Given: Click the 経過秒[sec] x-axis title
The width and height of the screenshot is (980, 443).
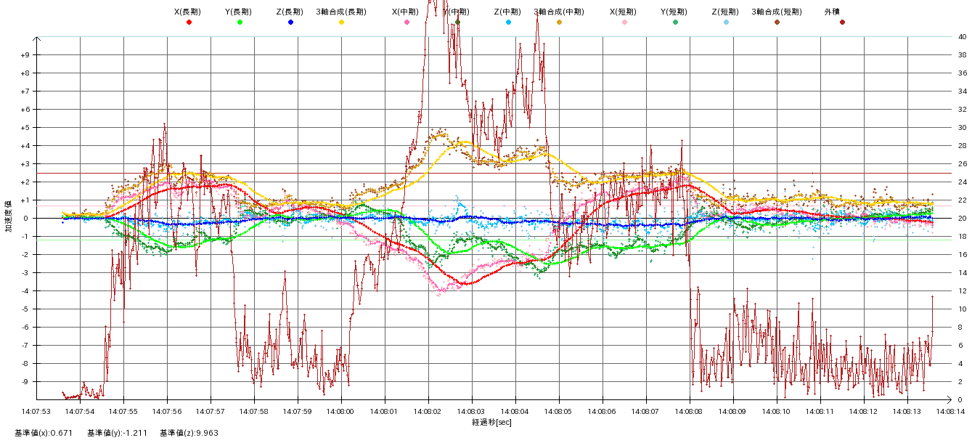Looking at the screenshot, I should click(x=491, y=422).
